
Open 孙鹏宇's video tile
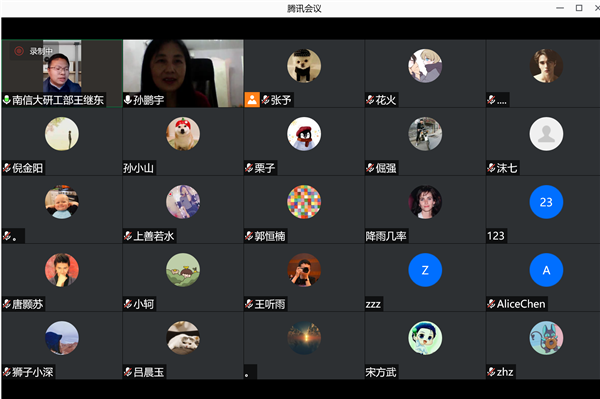click(183, 73)
